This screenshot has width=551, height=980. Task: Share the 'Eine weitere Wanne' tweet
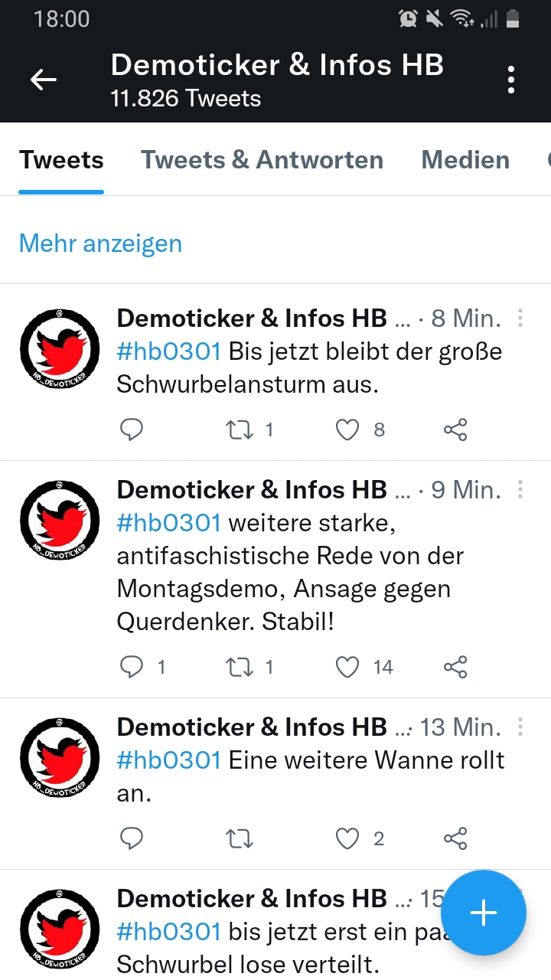coord(455,839)
